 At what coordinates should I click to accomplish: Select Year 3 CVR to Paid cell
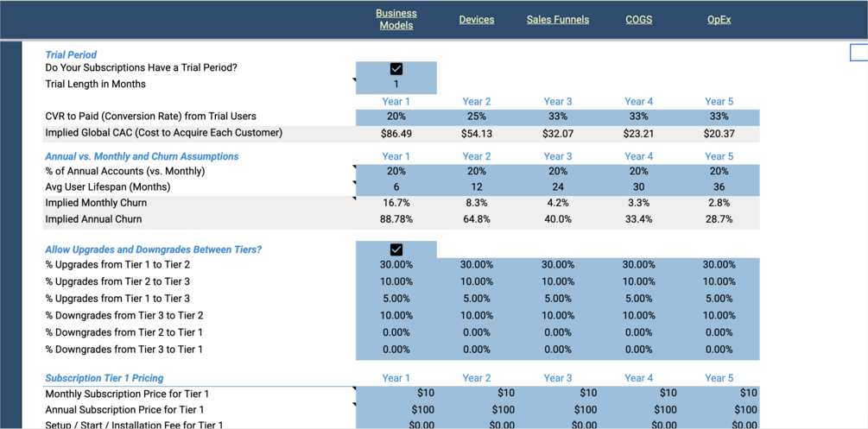click(x=557, y=117)
